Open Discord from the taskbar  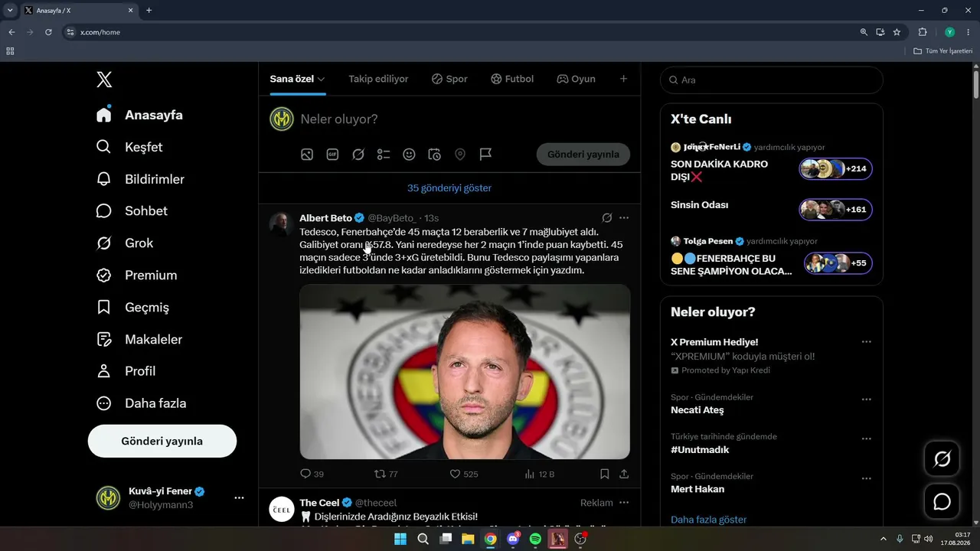tap(513, 539)
